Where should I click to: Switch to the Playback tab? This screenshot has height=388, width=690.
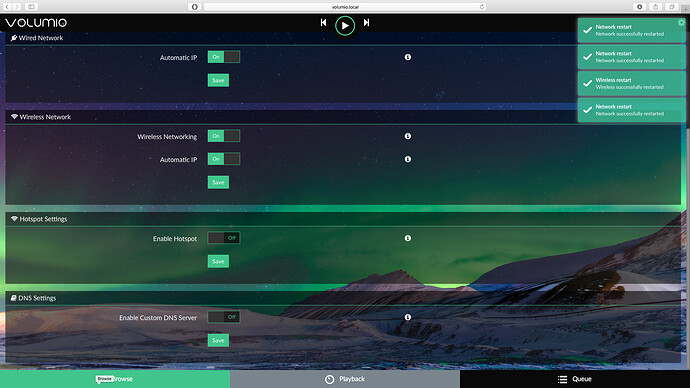pyautogui.click(x=345, y=379)
